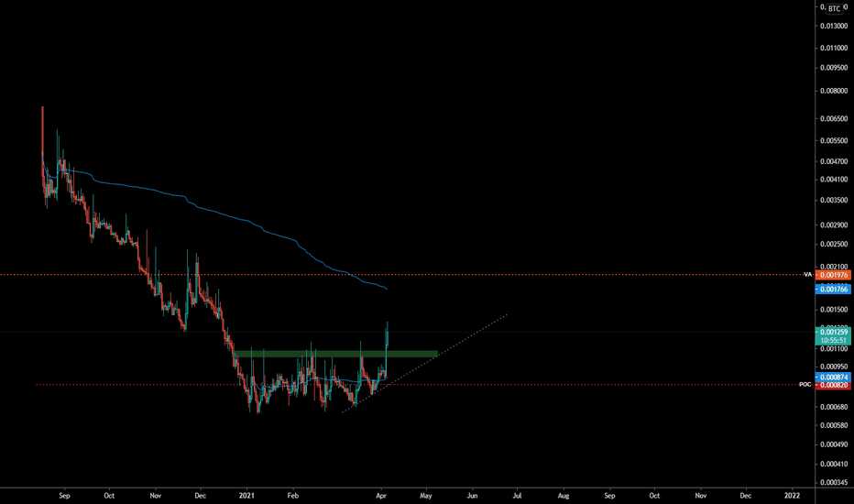Click the 2022 label on time axis
This screenshot has height=504, width=854.
pos(792,496)
